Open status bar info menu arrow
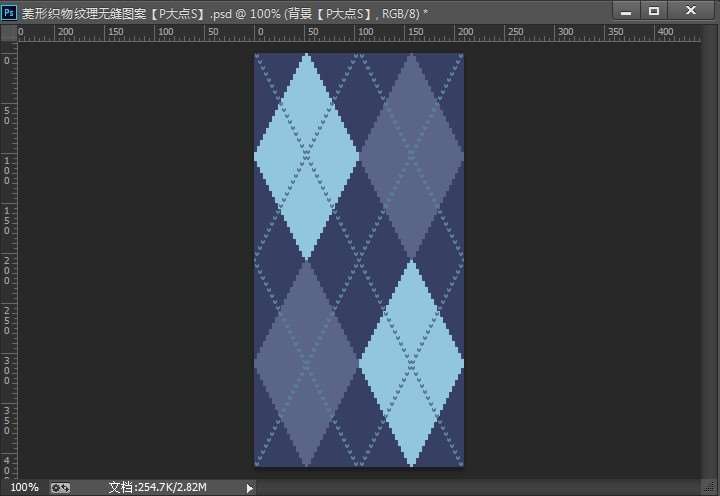720x496 pixels. [x=249, y=488]
